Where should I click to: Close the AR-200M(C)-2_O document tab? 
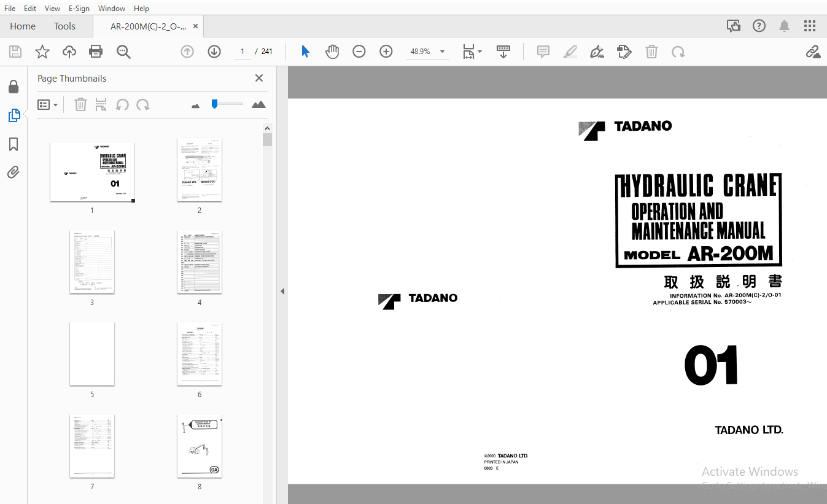[195, 26]
